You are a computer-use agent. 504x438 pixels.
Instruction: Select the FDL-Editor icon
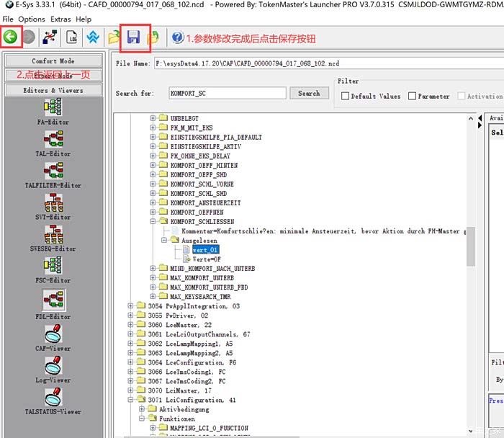tap(53, 301)
